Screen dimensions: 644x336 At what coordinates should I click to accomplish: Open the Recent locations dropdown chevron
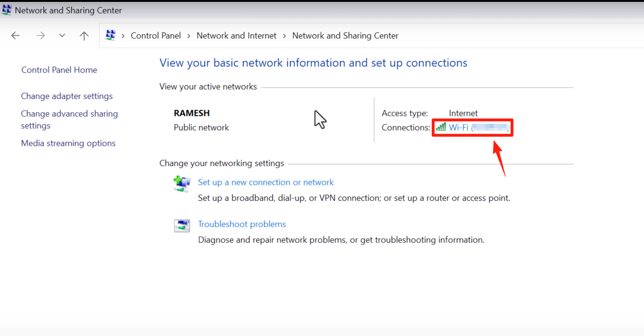coord(62,36)
